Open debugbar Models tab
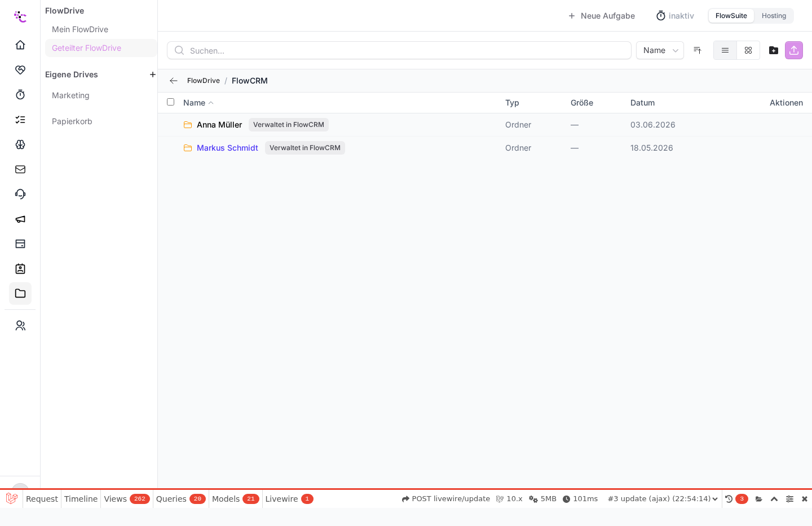Screen dimensions: 812x526 [x=235, y=499]
